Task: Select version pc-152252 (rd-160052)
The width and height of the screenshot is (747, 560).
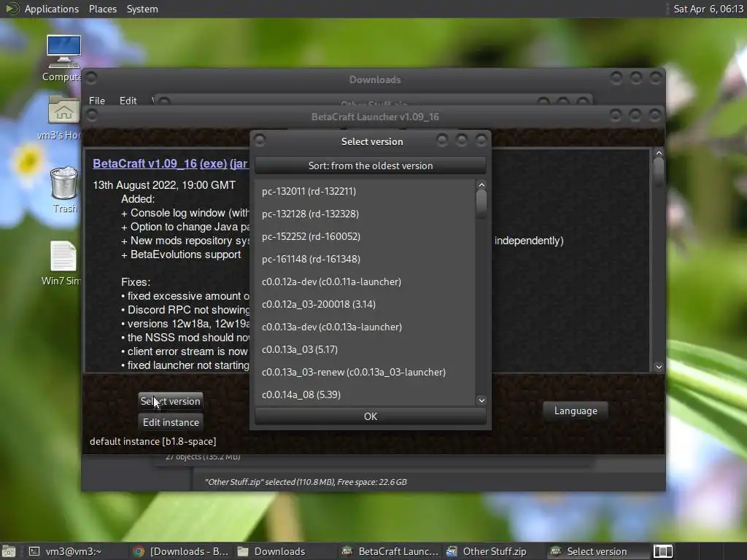Action: pos(365,237)
